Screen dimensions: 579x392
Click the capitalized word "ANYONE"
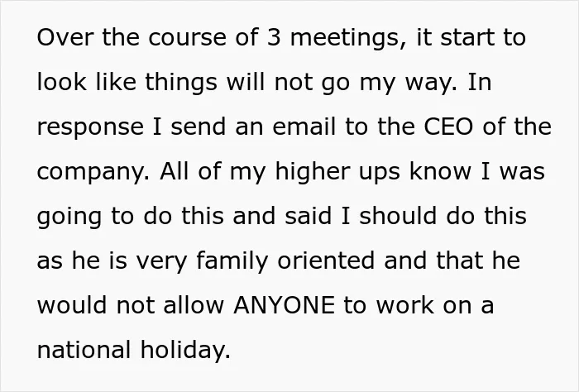click(284, 305)
